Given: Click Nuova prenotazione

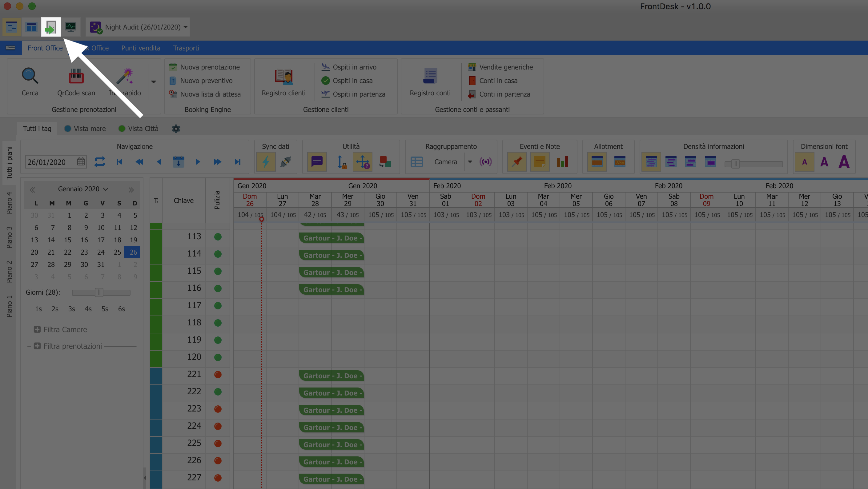Looking at the screenshot, I should click(210, 67).
